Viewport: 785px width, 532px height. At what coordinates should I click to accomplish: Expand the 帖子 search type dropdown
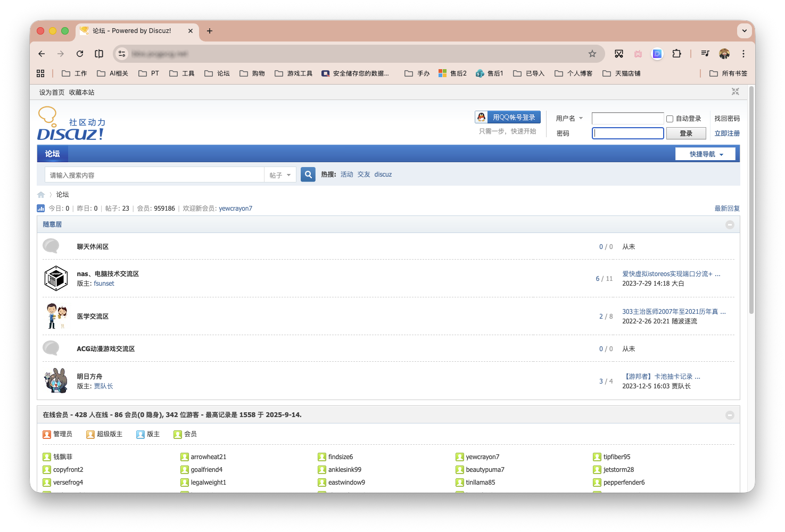tap(280, 175)
